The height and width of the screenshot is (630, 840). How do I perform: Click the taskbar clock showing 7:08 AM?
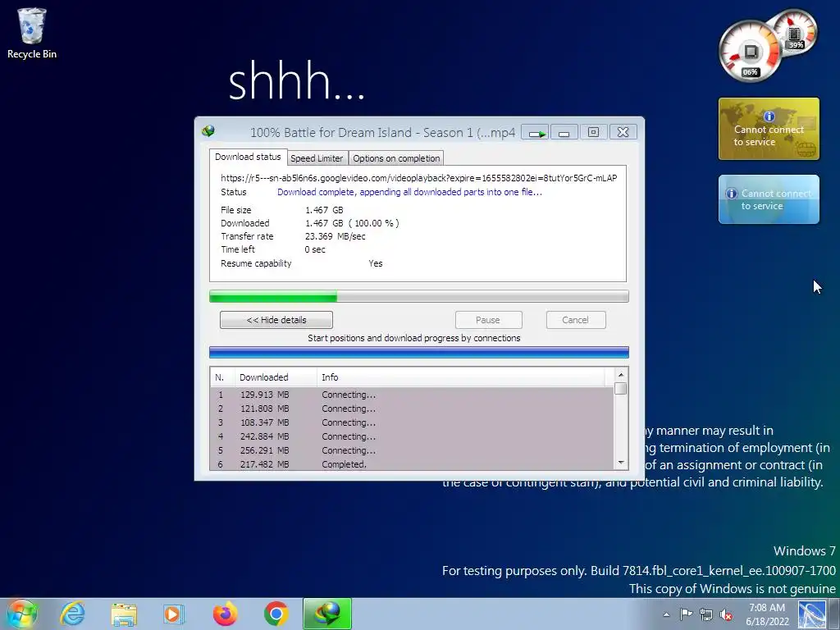coord(767,614)
